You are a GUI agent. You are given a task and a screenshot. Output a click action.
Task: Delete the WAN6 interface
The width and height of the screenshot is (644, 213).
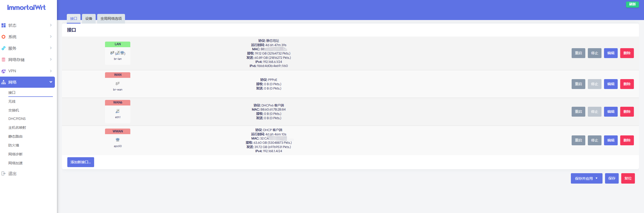[627, 112]
